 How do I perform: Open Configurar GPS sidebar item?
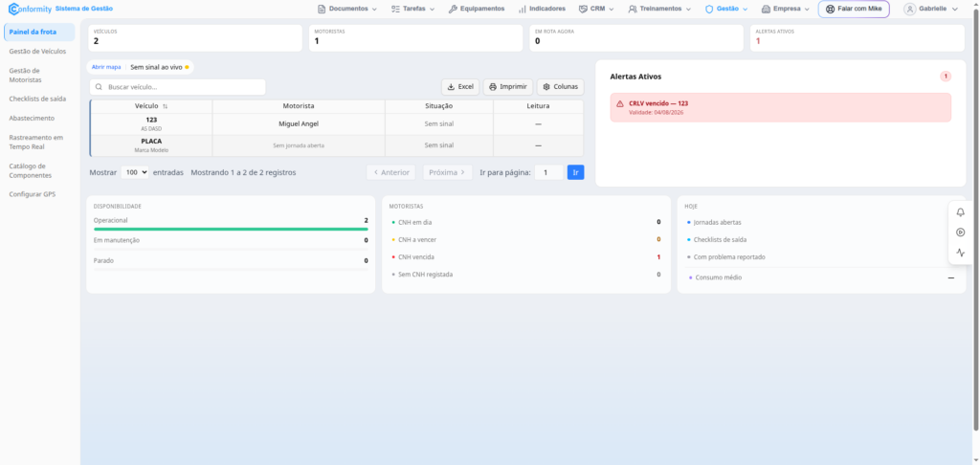coord(33,194)
